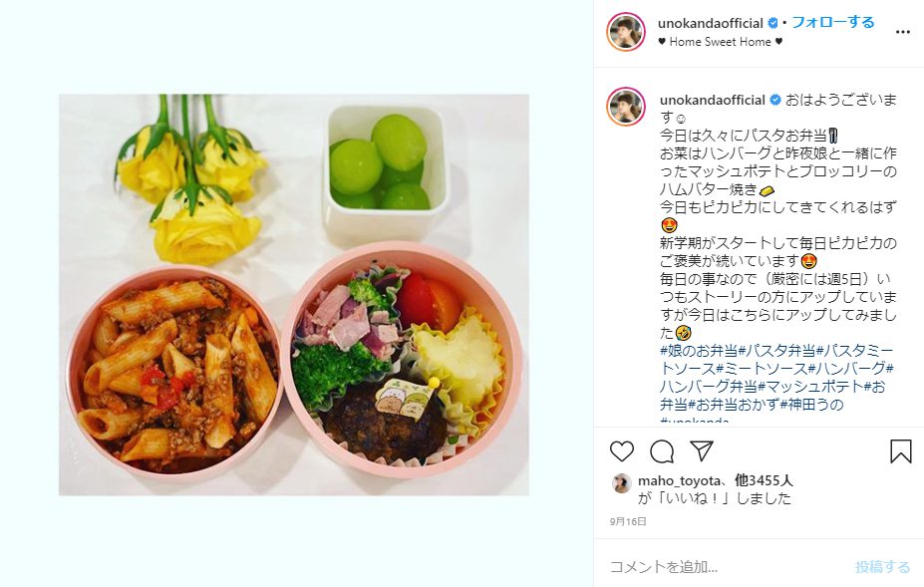
Task: Share post with paper plane icon
Action: click(x=702, y=450)
